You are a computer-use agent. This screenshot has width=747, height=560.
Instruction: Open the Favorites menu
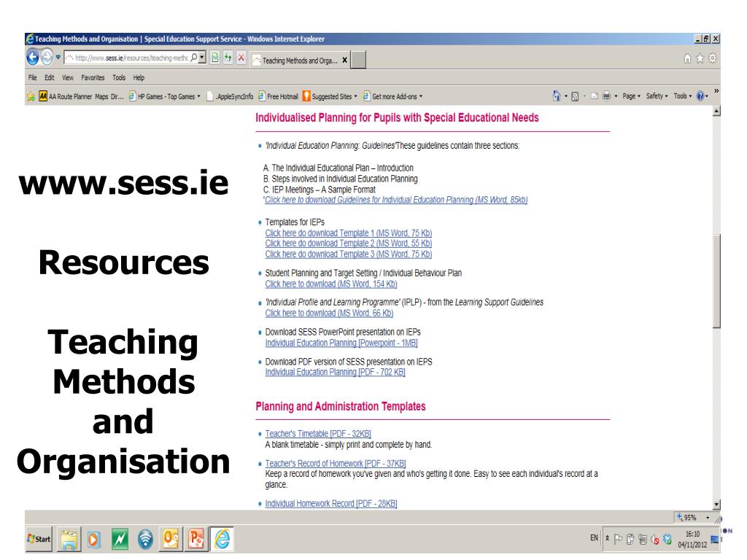pos(93,77)
